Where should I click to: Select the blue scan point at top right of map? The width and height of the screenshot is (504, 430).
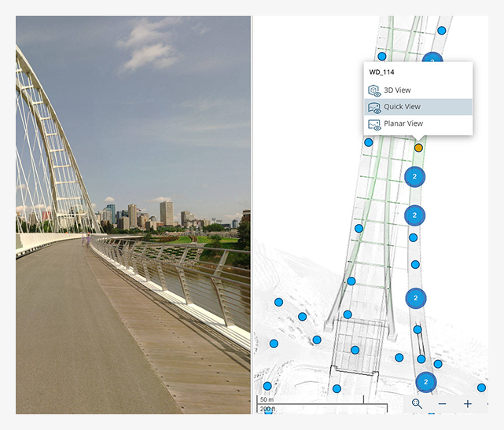pos(442,31)
